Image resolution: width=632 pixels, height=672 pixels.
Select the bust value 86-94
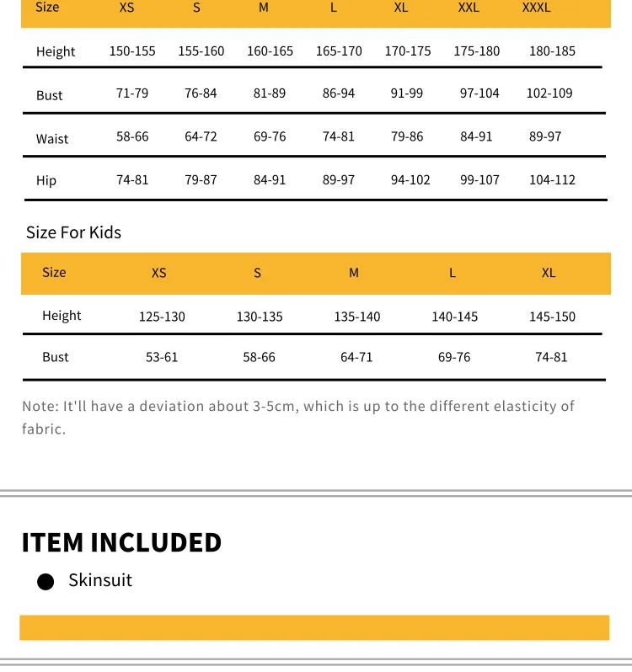(x=339, y=93)
